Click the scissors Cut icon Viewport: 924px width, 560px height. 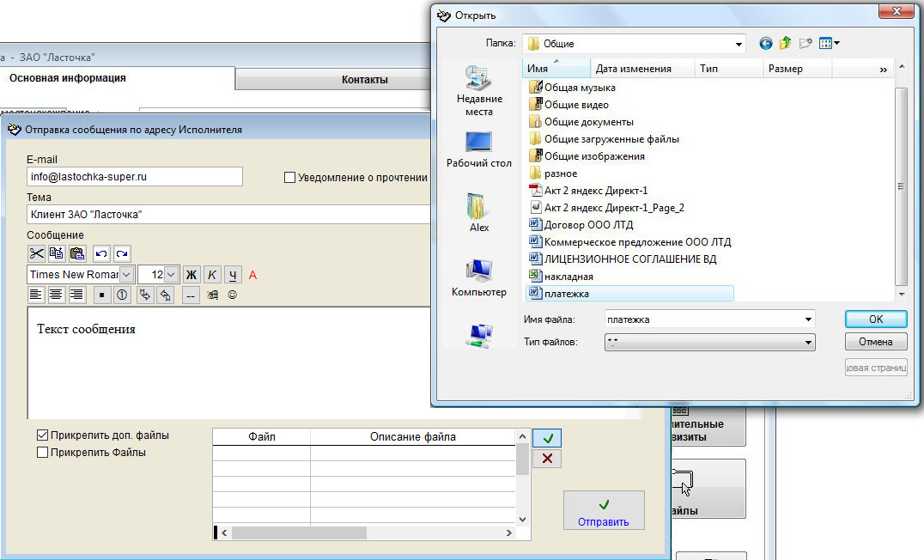click(36, 253)
